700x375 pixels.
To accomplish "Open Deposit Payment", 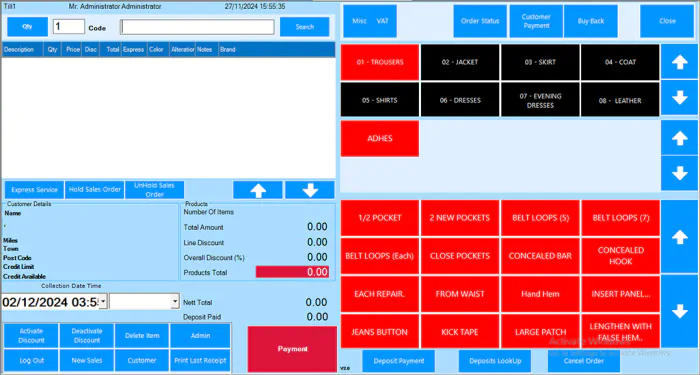I will point(399,361).
